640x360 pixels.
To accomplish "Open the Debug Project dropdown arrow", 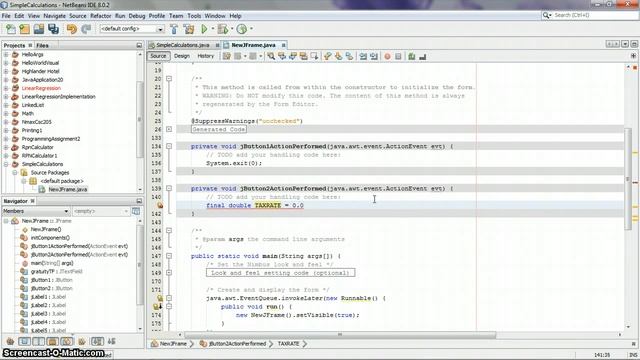I will tap(232, 29).
